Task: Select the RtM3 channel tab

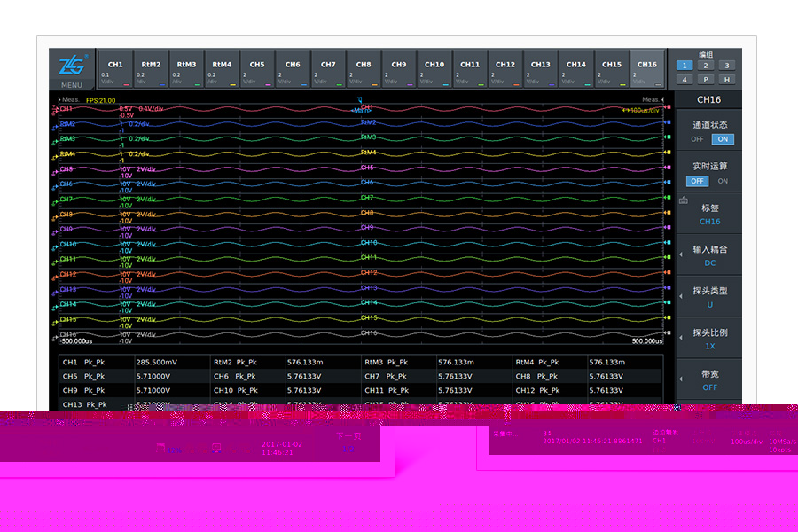Action: click(x=186, y=69)
